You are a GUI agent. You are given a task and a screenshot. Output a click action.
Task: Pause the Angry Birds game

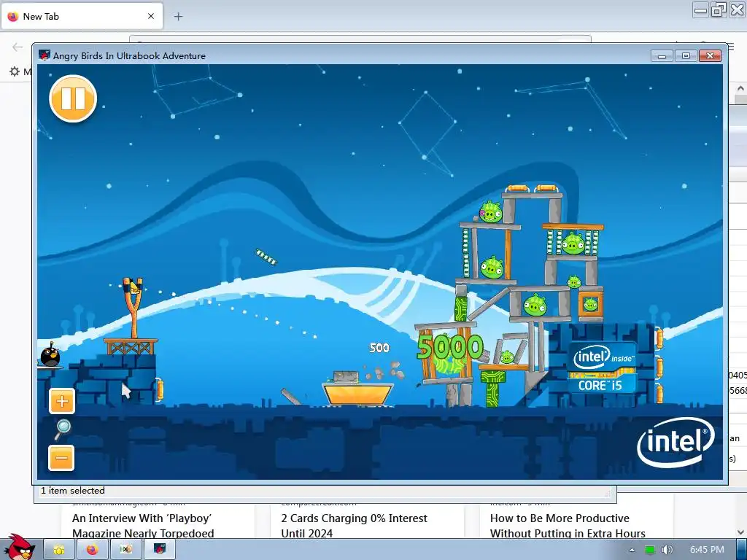[73, 98]
